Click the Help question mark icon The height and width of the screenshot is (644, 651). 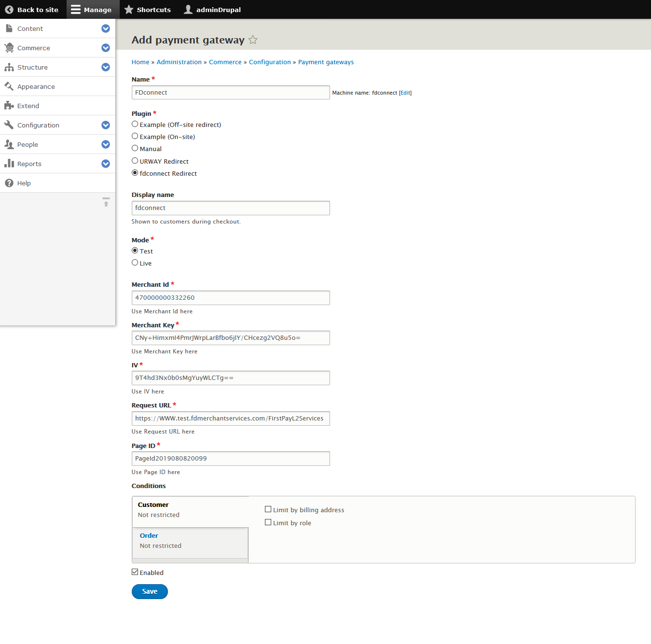(x=9, y=183)
